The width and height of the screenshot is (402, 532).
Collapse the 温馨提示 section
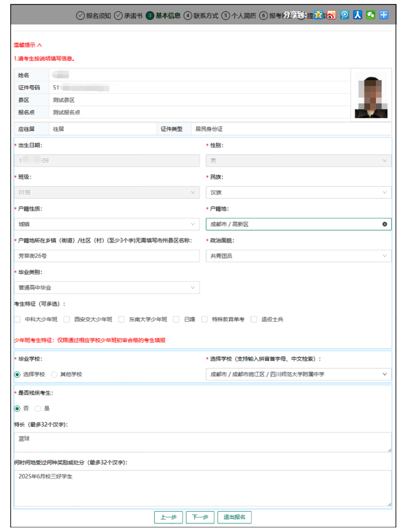click(x=28, y=45)
